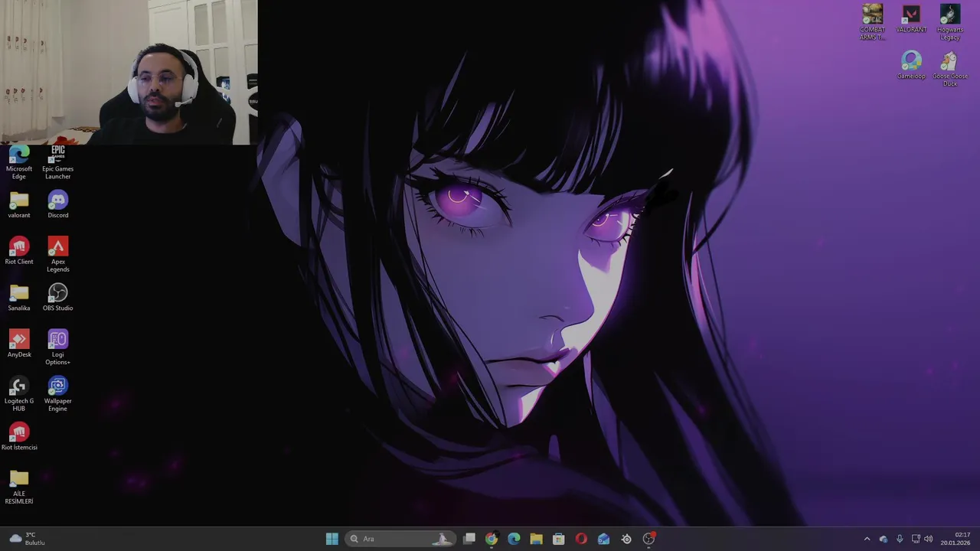The image size is (980, 551).
Task: Launch Hogwarts Legacy shortcut
Action: (949, 22)
